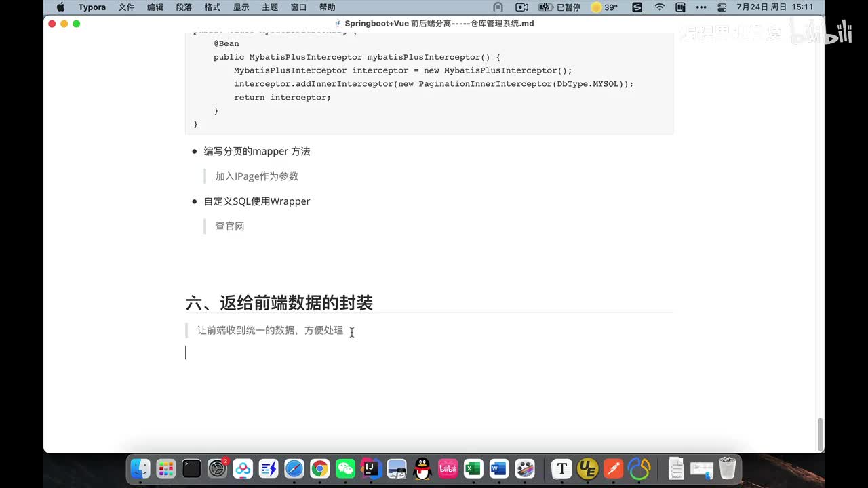Click the @Bean annotation in the code block
Image resolution: width=868 pixels, height=488 pixels.
pos(226,43)
